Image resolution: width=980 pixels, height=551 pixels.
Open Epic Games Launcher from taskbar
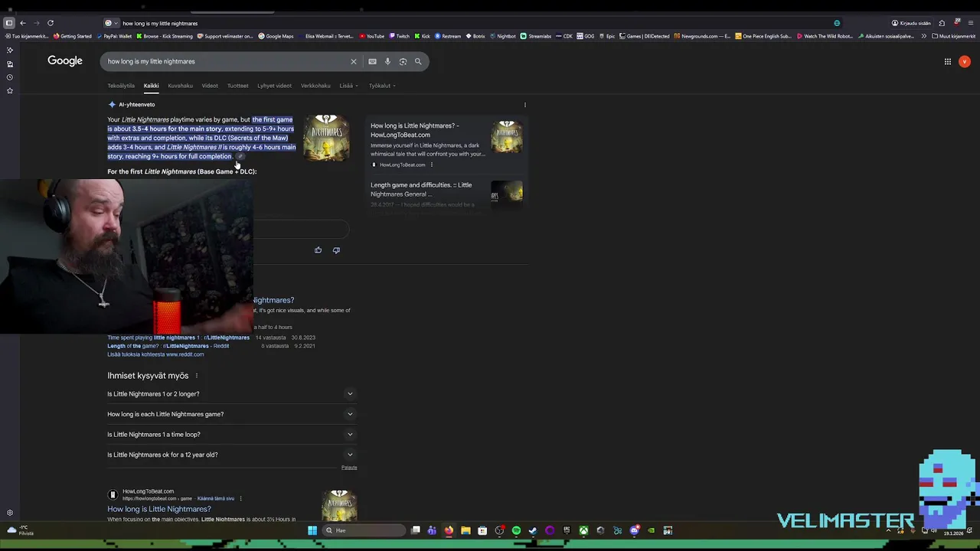click(567, 530)
